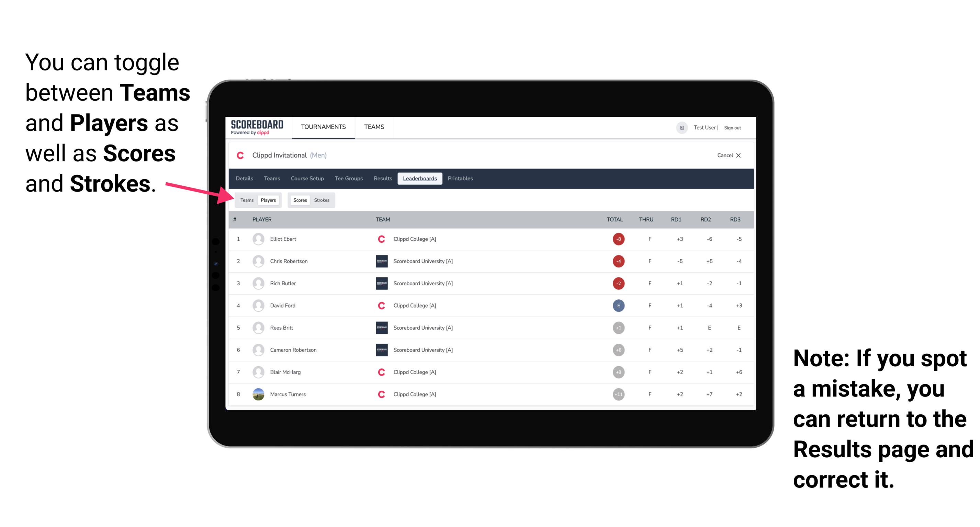Click the Elliot Ebert player avatar icon
Image resolution: width=980 pixels, height=527 pixels.
(x=258, y=239)
